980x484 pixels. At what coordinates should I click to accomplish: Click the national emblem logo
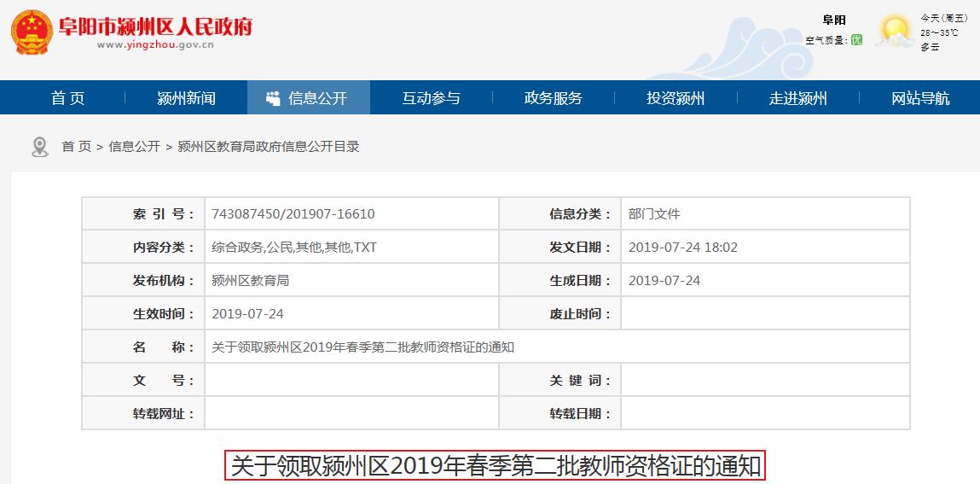point(32,32)
